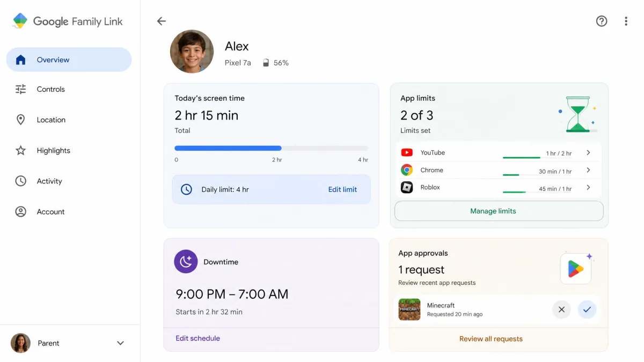Click the "56%" battery level text

(x=281, y=63)
